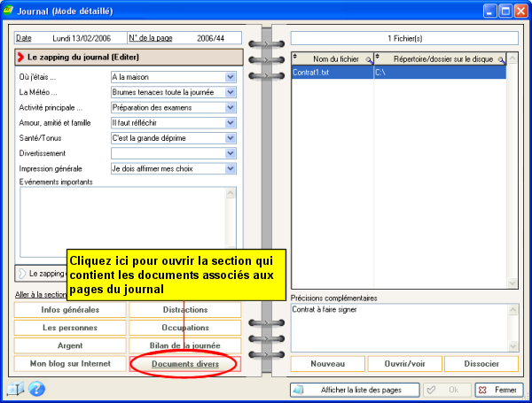
Task: Click in the Evénements importants text area
Action: pyautogui.click(x=124, y=217)
